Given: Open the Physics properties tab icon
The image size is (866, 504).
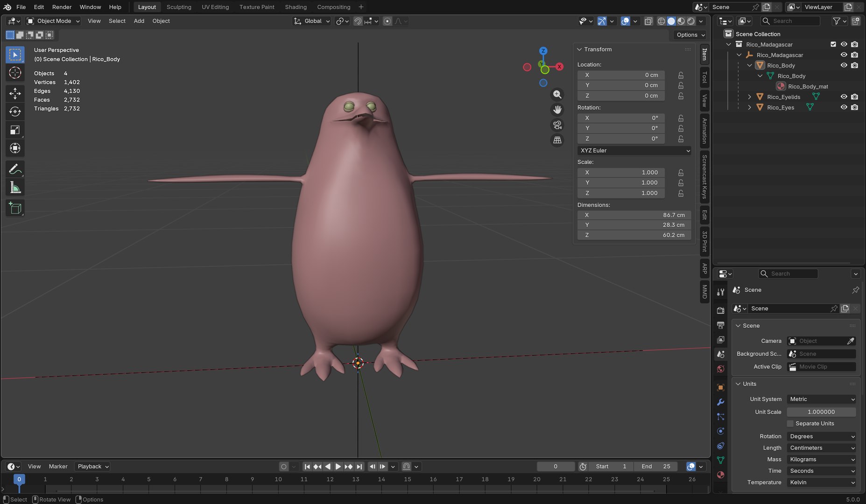Looking at the screenshot, I should (x=720, y=431).
